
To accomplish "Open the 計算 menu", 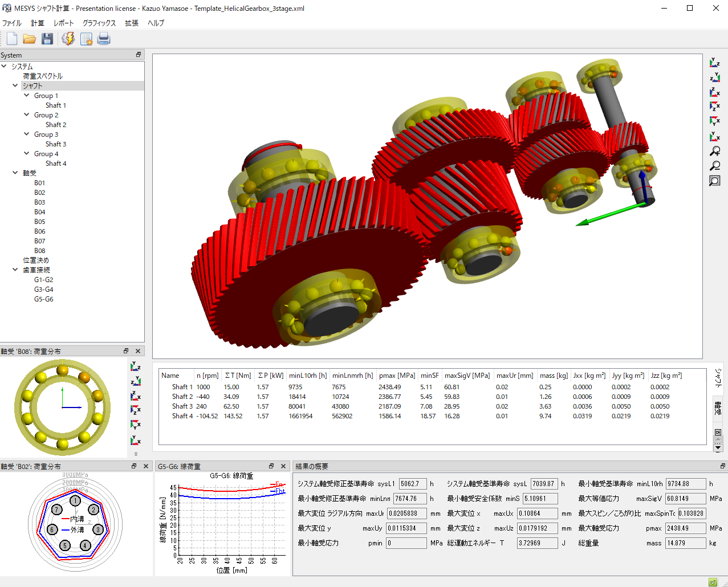I will [38, 23].
